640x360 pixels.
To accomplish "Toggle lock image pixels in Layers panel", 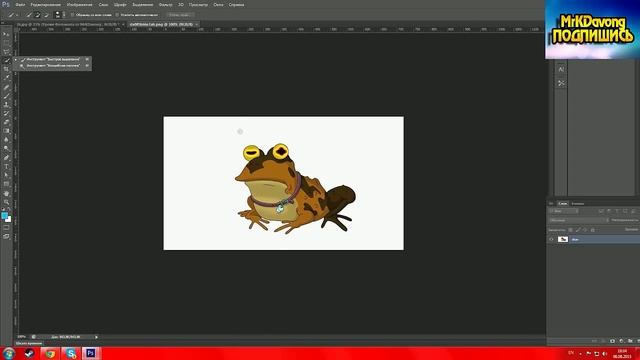I will tap(578, 230).
